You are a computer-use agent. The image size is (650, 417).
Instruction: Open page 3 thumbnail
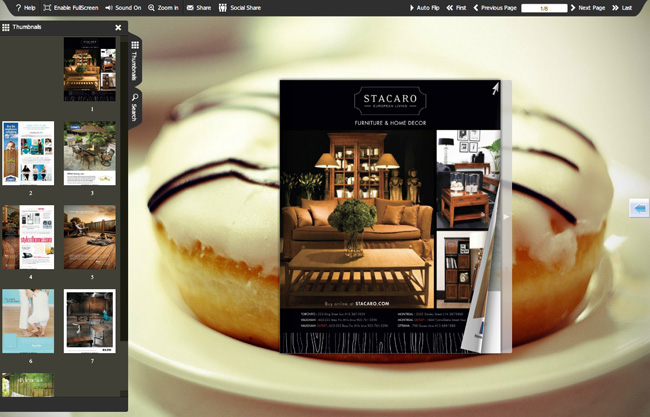[90, 153]
